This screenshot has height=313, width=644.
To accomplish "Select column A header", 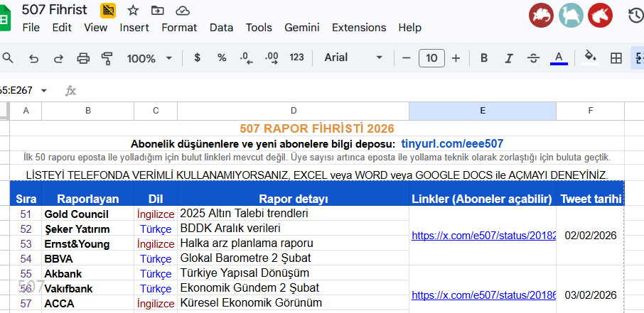I will click(26, 111).
